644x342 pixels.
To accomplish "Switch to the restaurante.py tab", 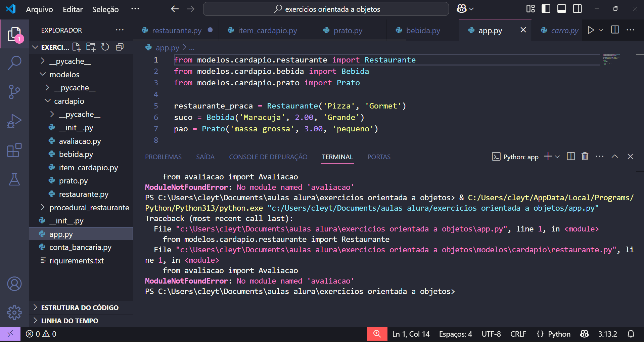I will click(x=177, y=31).
